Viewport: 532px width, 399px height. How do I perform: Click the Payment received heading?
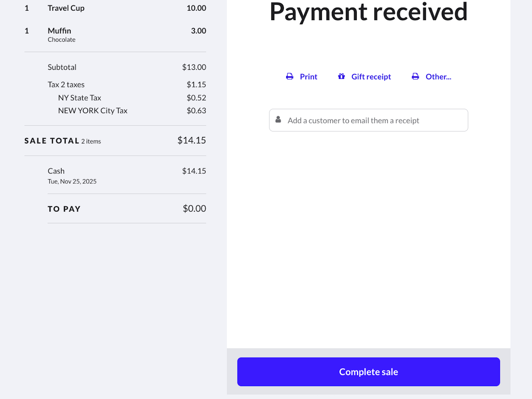368,12
